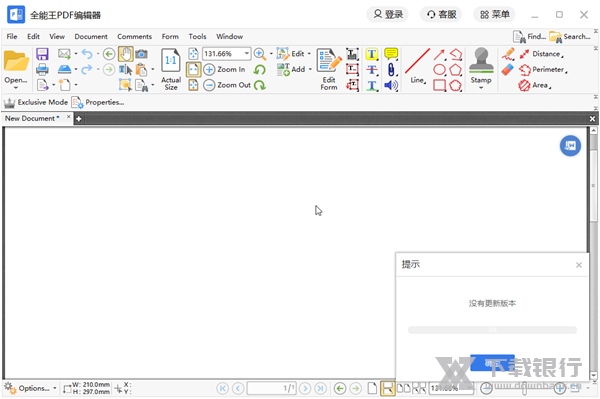Select the arrow drawing tool

tap(440, 55)
